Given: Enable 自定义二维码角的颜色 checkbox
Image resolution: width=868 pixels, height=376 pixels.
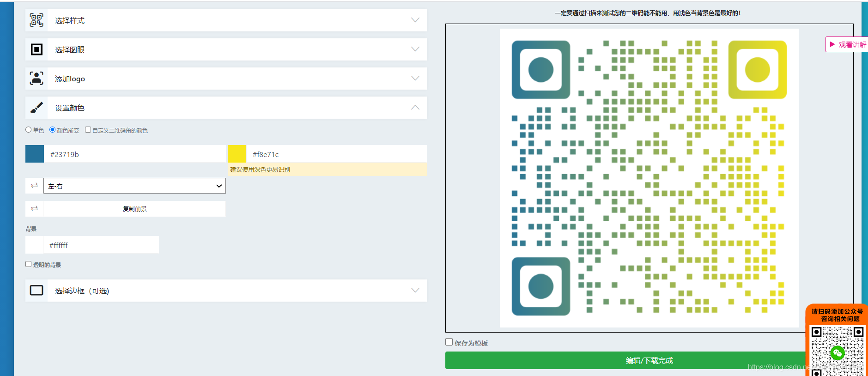Looking at the screenshot, I should (x=88, y=130).
